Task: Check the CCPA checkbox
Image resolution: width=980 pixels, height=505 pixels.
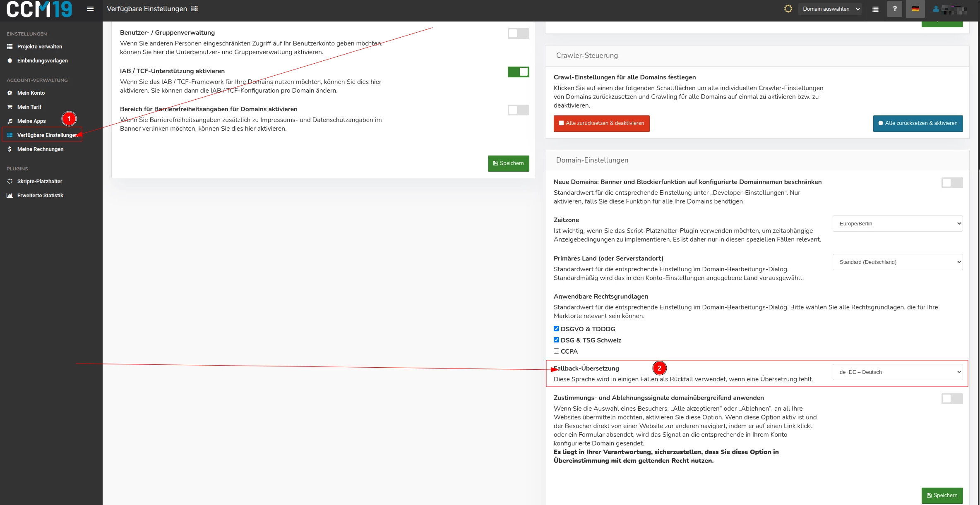Action: (556, 351)
